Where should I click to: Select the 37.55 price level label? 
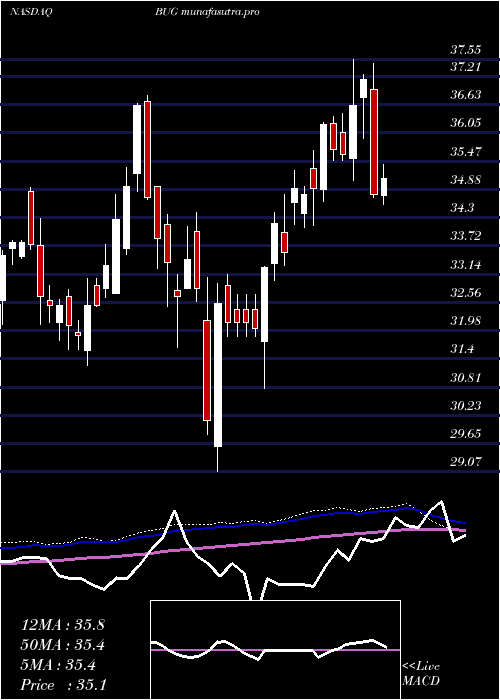466,50
